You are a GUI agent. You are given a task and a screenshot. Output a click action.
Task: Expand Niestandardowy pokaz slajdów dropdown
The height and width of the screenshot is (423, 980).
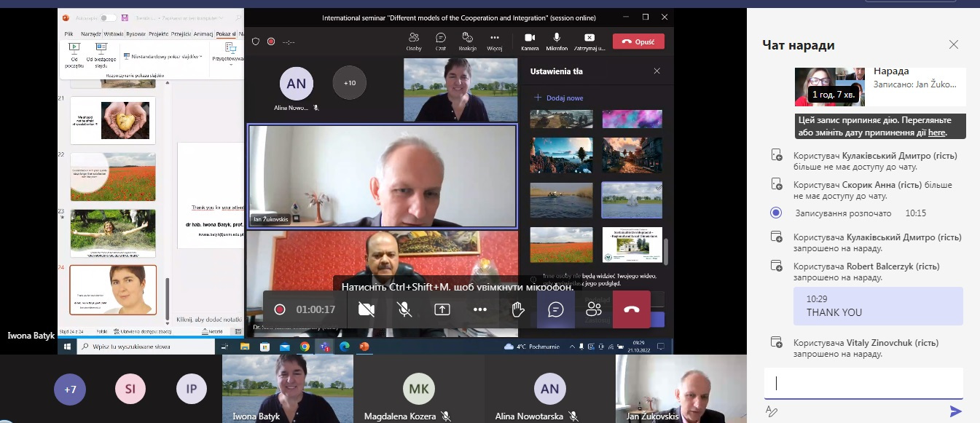coord(162,56)
